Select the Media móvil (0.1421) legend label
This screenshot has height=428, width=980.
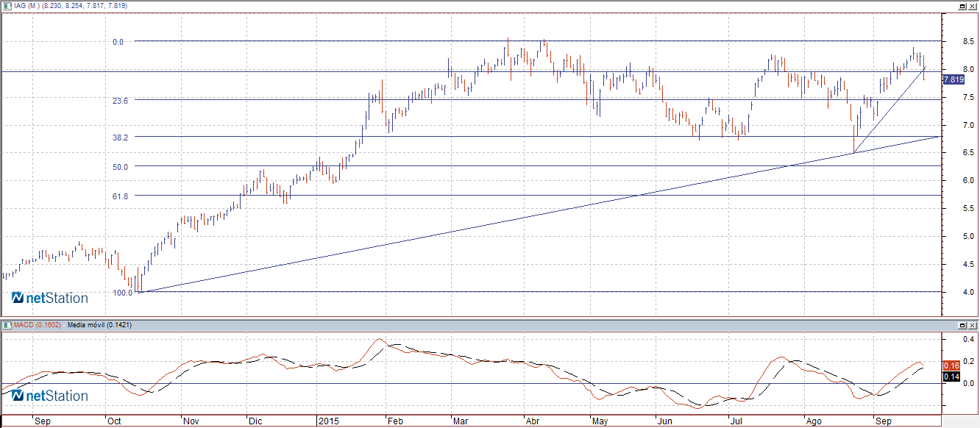[x=99, y=324]
